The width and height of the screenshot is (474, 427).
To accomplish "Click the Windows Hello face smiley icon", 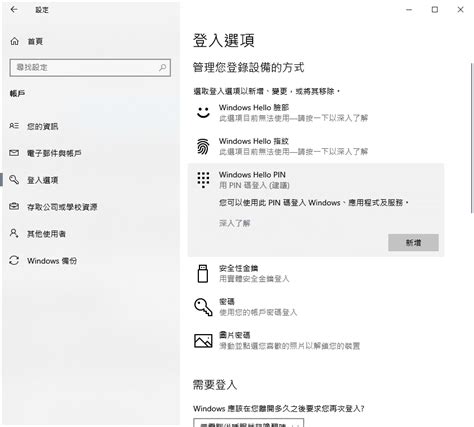I will coord(203,112).
